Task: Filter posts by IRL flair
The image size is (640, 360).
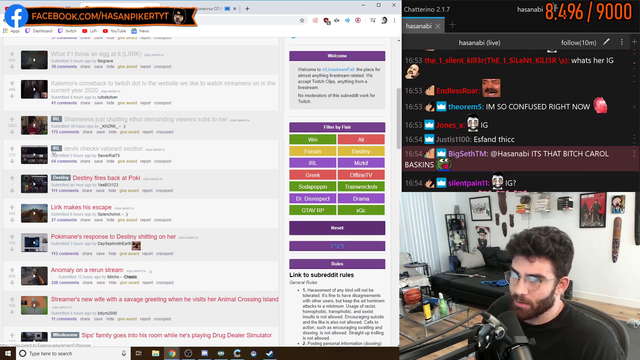Action: click(313, 163)
